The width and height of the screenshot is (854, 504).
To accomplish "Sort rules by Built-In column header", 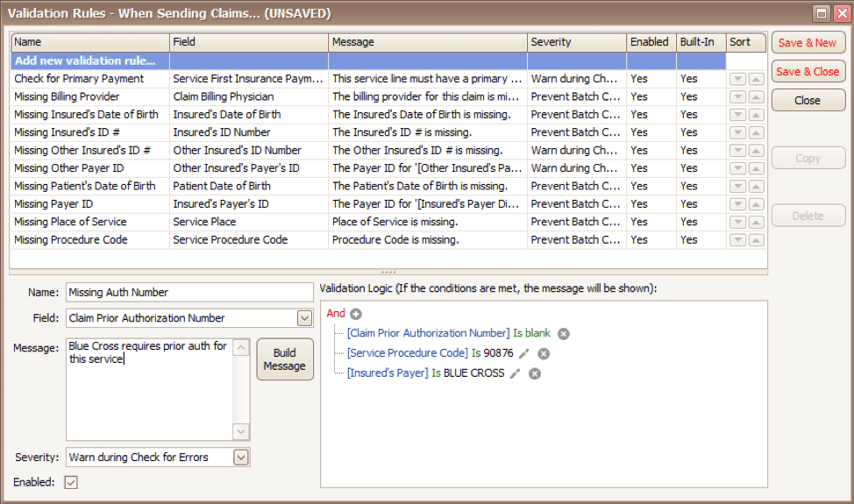I will [701, 42].
